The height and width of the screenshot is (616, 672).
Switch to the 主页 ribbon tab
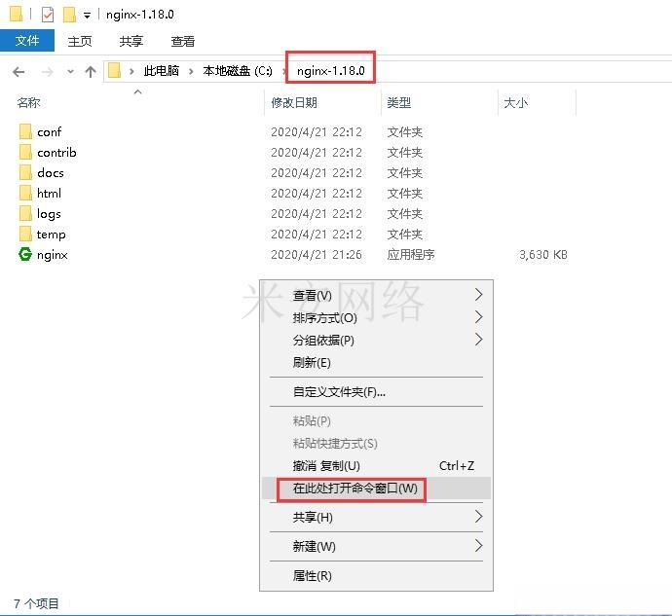(80, 41)
